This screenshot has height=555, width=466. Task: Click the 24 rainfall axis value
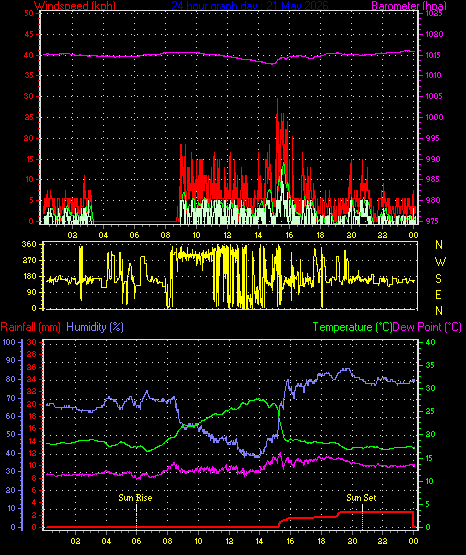click(32, 379)
